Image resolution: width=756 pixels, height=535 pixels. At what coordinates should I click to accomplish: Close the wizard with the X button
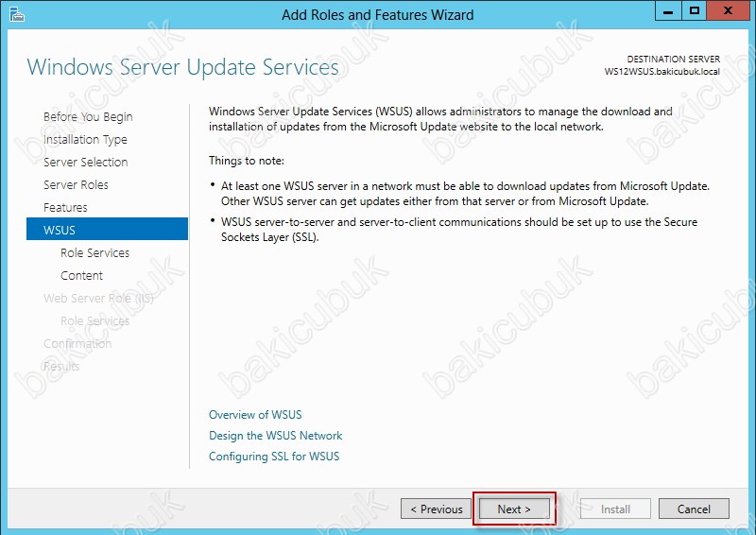728,10
